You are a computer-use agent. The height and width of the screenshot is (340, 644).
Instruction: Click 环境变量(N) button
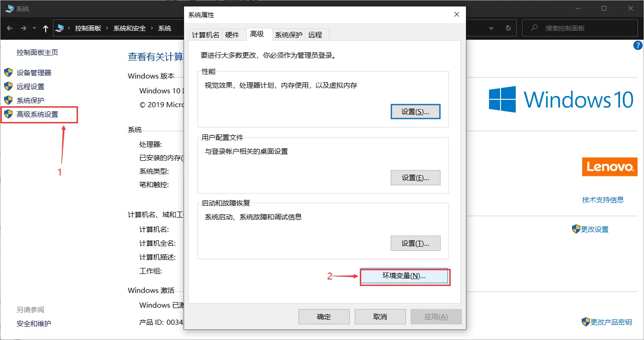[404, 276]
